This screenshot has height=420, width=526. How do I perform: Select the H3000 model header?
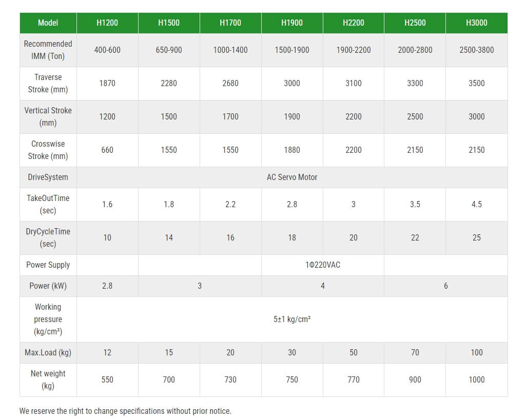pos(476,23)
